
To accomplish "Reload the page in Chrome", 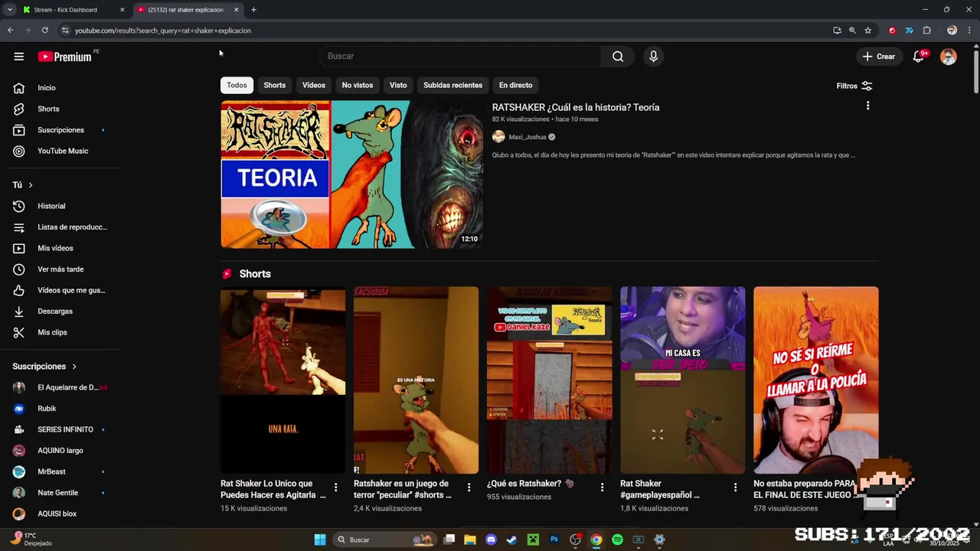I will (45, 31).
